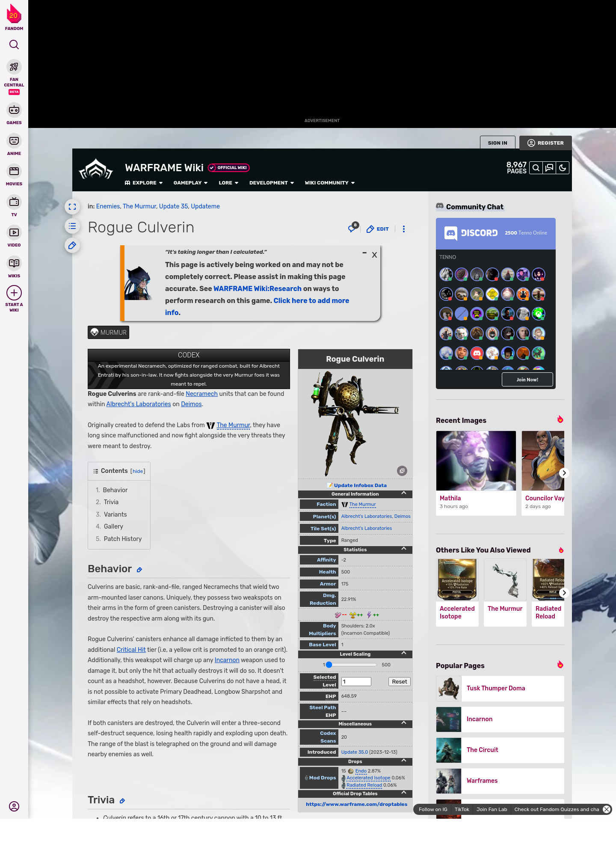Screen dimensions: 616x856
Task: Open the Update Infobox Data link
Action: 360,485
